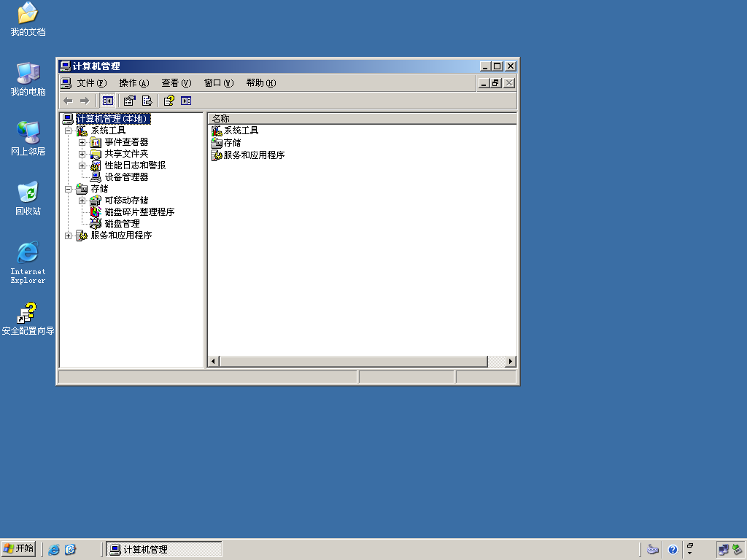747x560 pixels.
Task: Open the language bar options arrow
Action: 690,553
